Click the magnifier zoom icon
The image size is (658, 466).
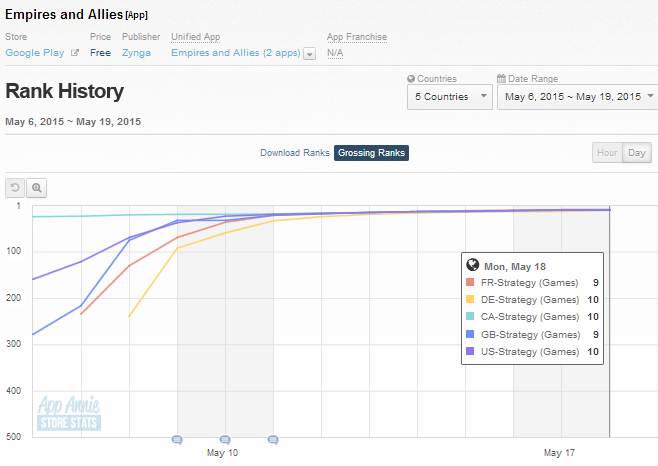coord(36,187)
